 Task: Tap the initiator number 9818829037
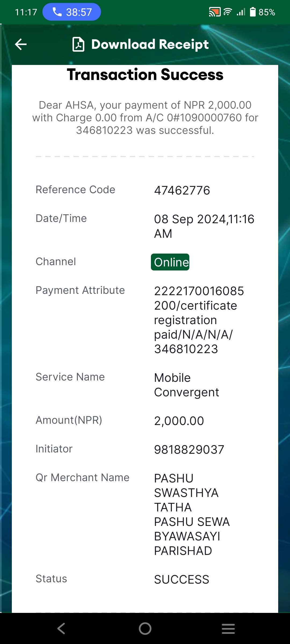click(189, 449)
